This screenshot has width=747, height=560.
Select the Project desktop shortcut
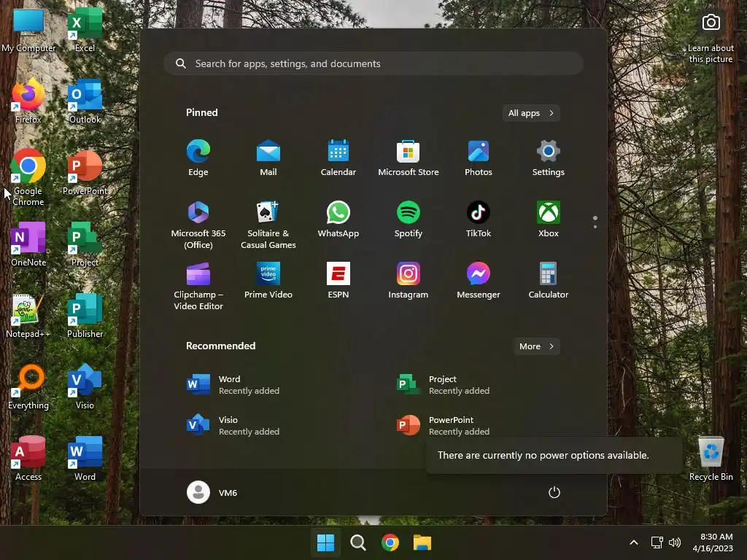85,245
